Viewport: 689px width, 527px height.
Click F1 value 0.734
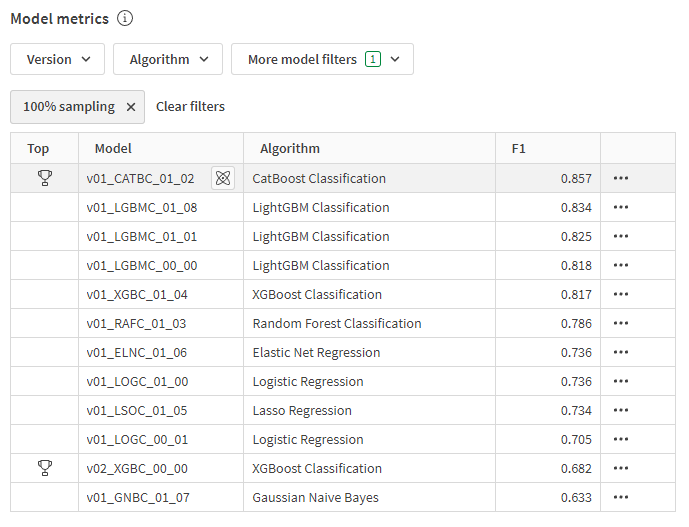(576, 411)
